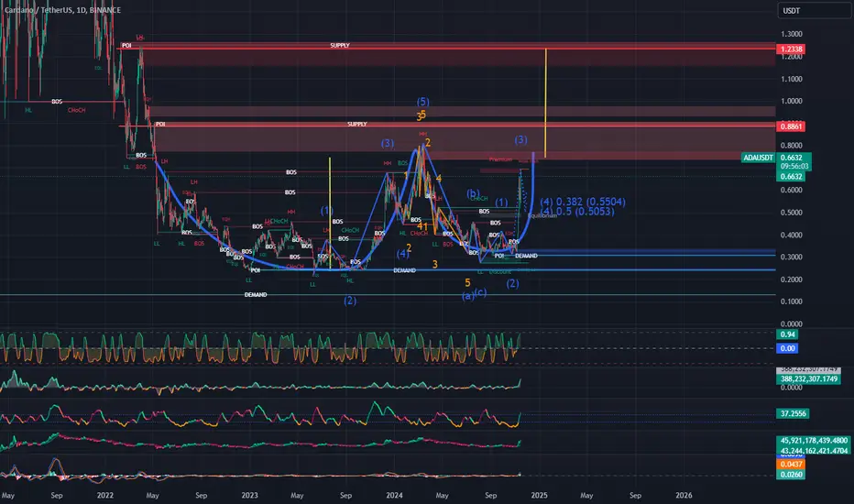Click the 0.2000 price axis tick
This screenshot has width=854, height=504.
[792, 279]
